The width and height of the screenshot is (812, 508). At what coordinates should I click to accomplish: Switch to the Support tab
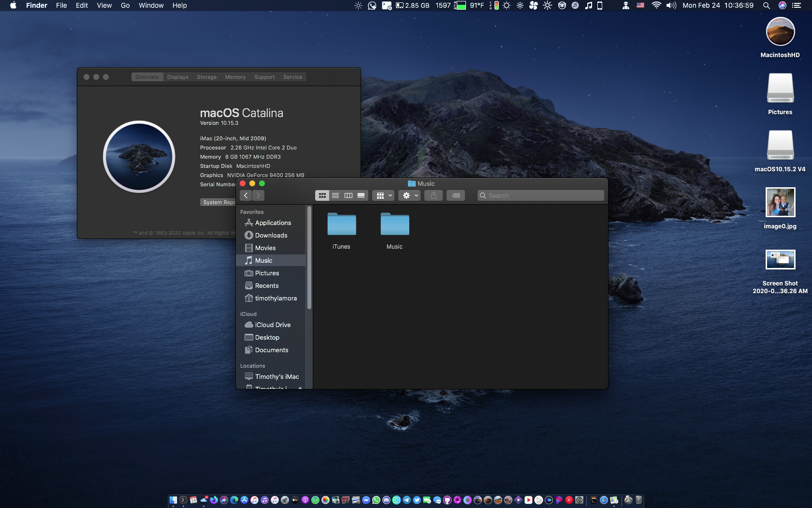[264, 77]
